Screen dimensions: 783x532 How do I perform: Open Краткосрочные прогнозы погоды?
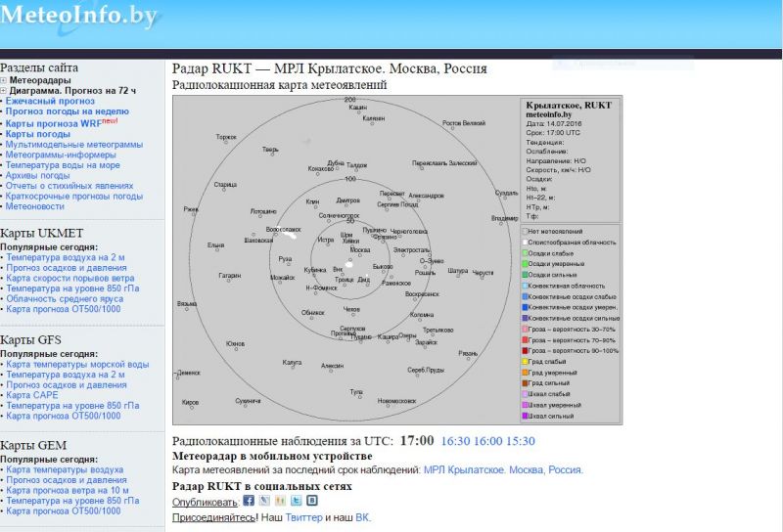(74, 197)
